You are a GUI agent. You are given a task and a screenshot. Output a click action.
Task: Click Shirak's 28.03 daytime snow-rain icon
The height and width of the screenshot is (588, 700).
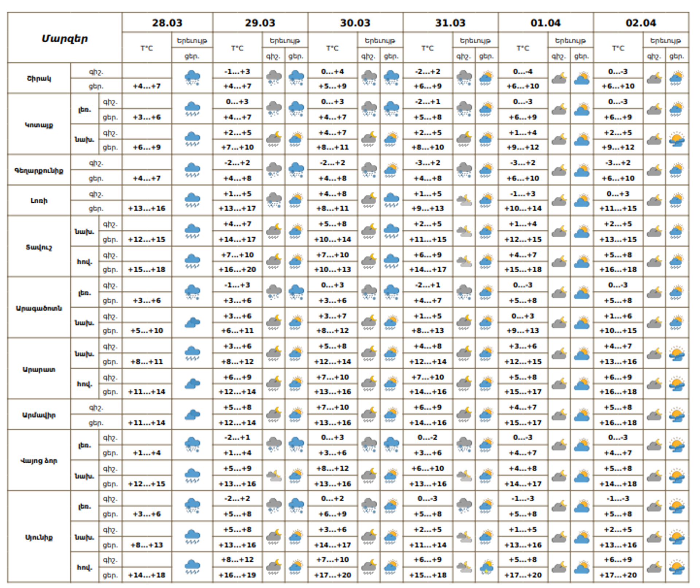192,78
